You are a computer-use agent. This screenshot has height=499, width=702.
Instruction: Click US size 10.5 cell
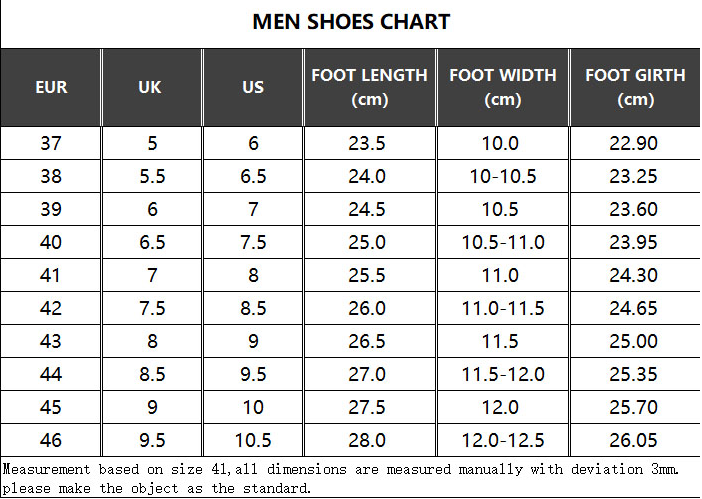click(x=253, y=440)
